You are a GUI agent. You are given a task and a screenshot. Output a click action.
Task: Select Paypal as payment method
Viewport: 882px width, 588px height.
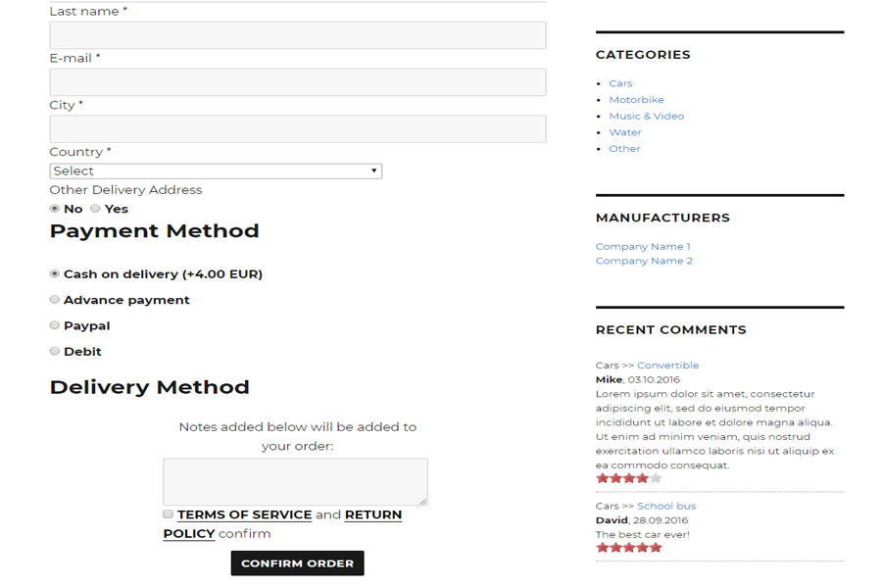click(x=55, y=325)
